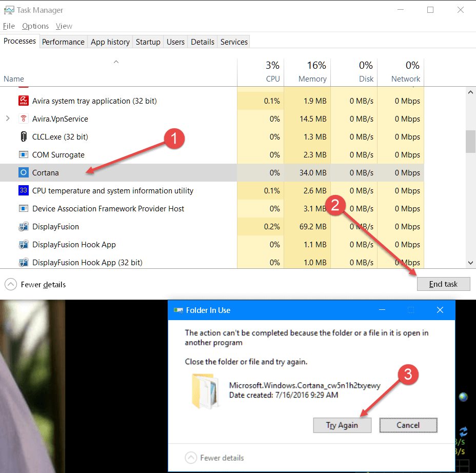Select Avira system tray application (32 bit)
The height and width of the screenshot is (473, 476).
coord(94,101)
